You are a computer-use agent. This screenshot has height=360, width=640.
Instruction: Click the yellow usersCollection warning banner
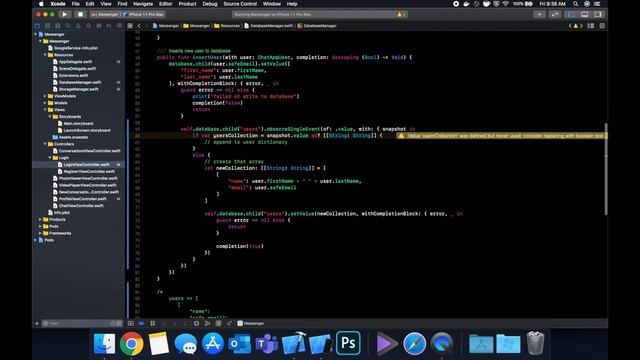(502, 136)
